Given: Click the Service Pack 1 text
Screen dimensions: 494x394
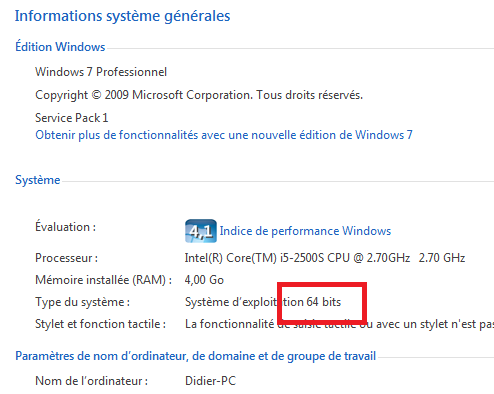Looking at the screenshot, I should pyautogui.click(x=72, y=118).
